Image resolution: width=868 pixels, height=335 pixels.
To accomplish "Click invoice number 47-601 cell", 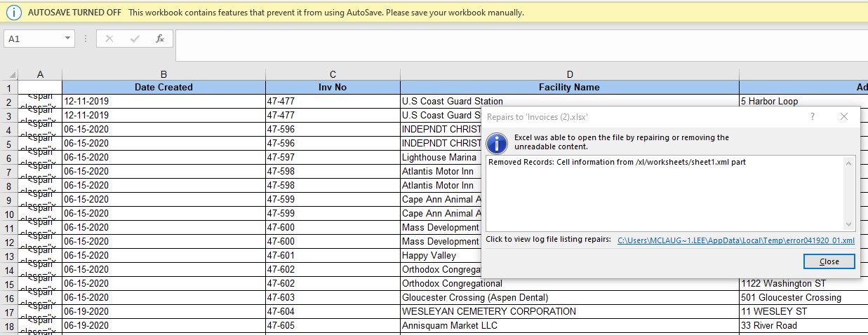I will pos(333,256).
